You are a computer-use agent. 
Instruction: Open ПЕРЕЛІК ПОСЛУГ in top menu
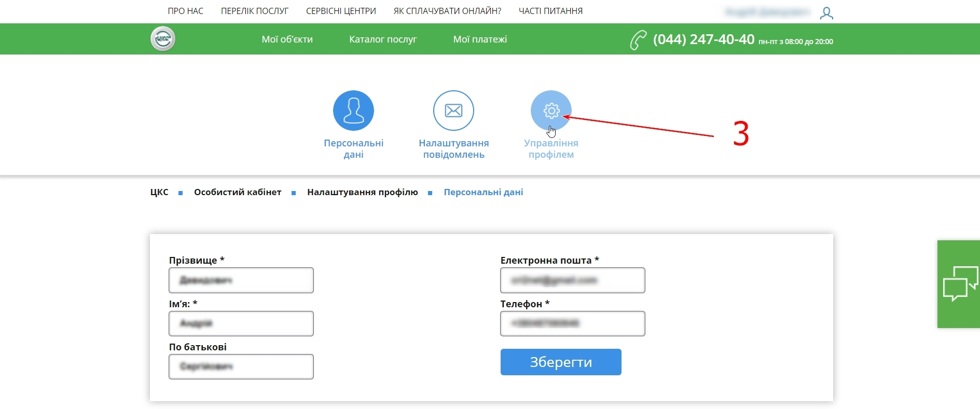click(x=255, y=11)
